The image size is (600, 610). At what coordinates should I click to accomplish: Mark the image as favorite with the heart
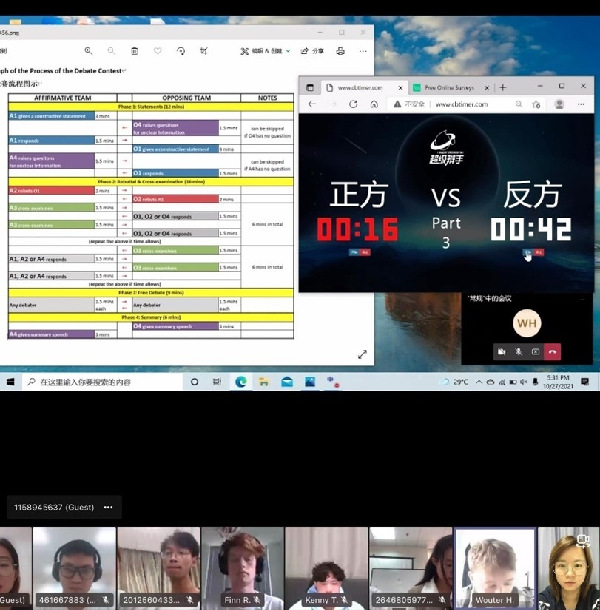click(x=157, y=50)
